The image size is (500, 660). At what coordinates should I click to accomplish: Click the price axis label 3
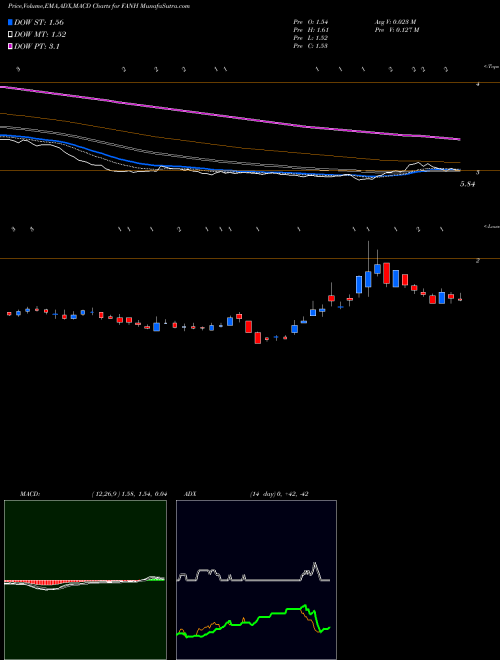478,172
